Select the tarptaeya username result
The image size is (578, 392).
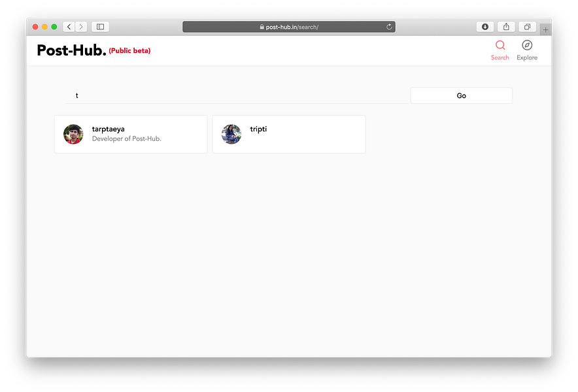coord(109,129)
